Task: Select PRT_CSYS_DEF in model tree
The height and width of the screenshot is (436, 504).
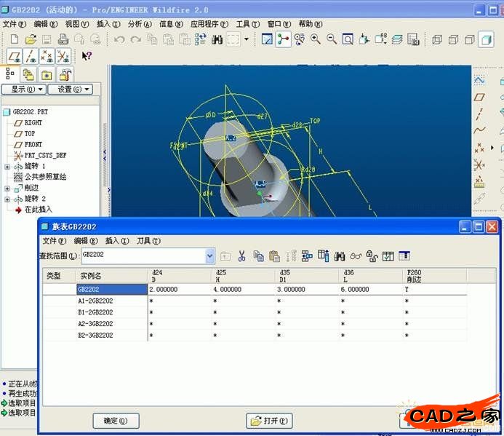Action: (x=45, y=155)
